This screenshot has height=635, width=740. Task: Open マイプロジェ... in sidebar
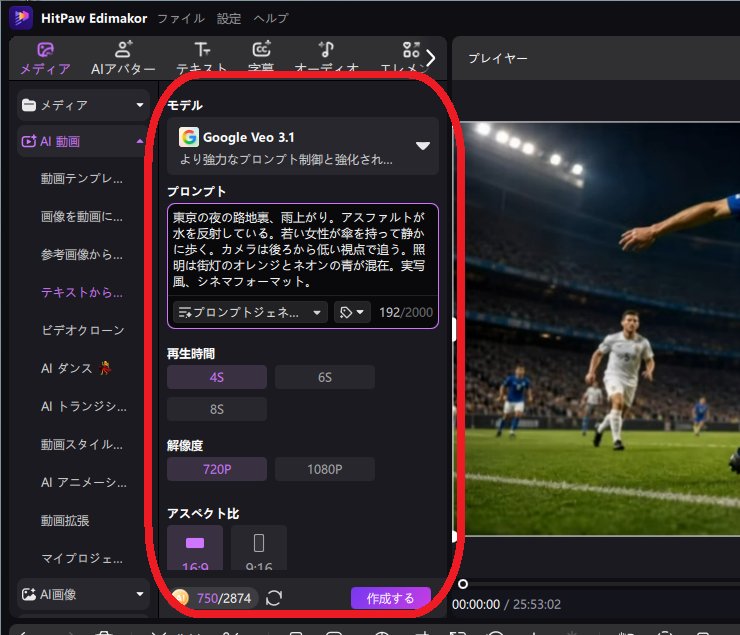[82, 559]
